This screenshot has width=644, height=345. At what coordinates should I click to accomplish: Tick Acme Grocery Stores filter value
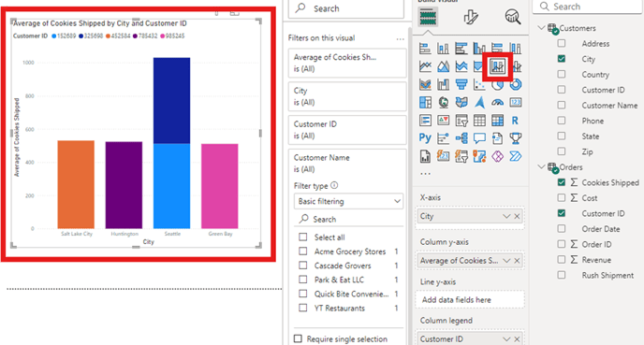point(303,252)
